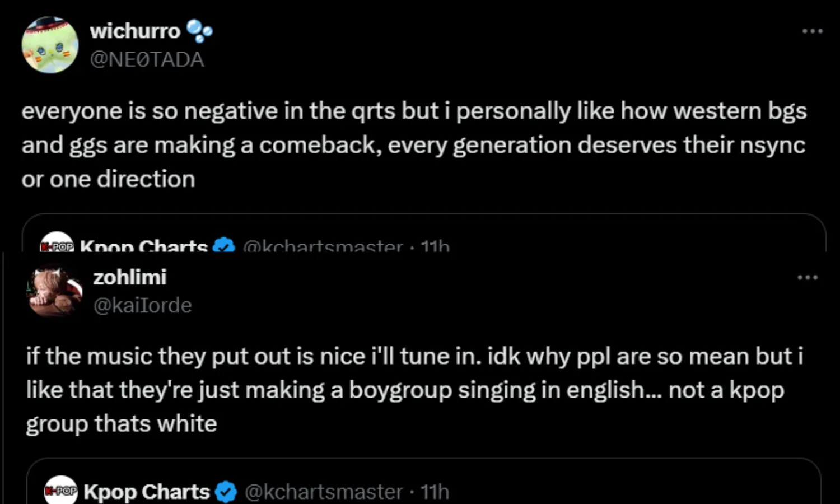This screenshot has height=504, width=840.
Task: Click the 11h timestamp in wichurro's quote
Action: click(x=435, y=246)
